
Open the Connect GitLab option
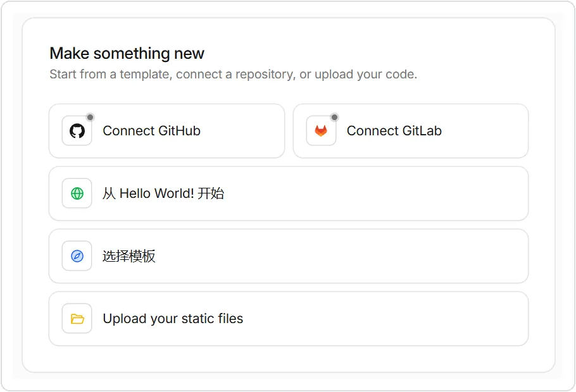(411, 131)
